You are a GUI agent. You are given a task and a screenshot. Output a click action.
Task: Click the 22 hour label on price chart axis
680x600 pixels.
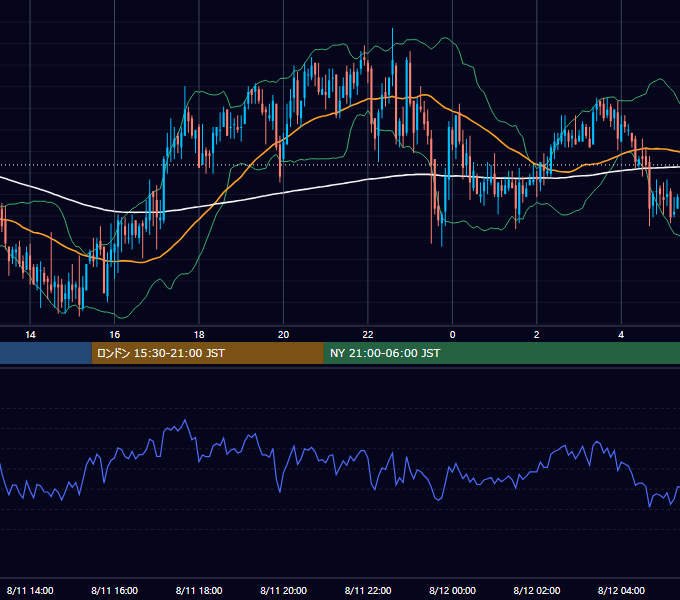tap(368, 335)
